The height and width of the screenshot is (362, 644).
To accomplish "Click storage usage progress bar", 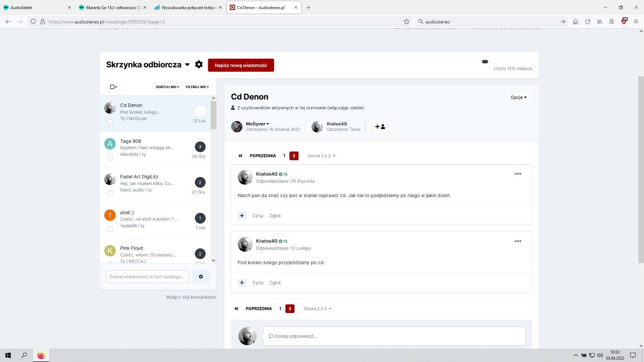I will coord(507,62).
